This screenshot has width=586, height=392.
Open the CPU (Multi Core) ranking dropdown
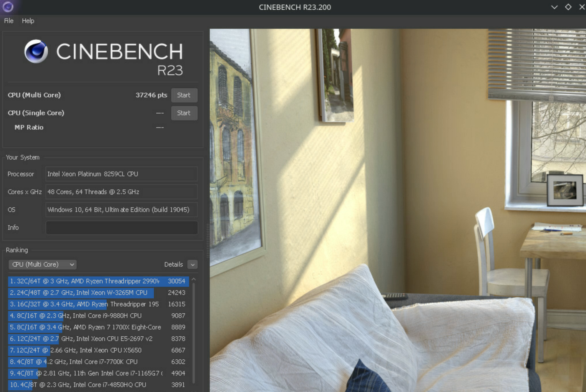click(42, 264)
